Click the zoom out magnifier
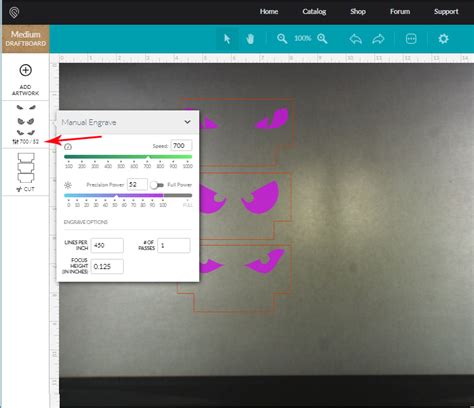474x408 pixels. point(282,39)
